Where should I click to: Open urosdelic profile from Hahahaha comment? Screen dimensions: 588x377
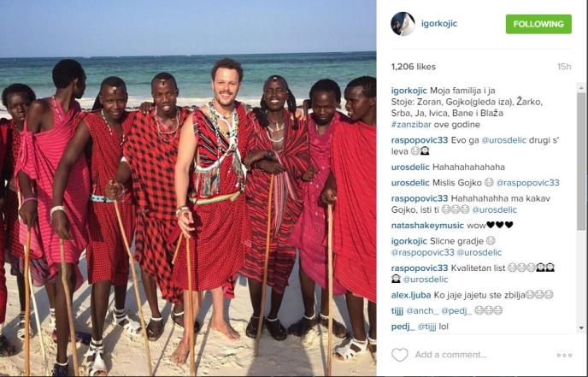click(x=410, y=167)
